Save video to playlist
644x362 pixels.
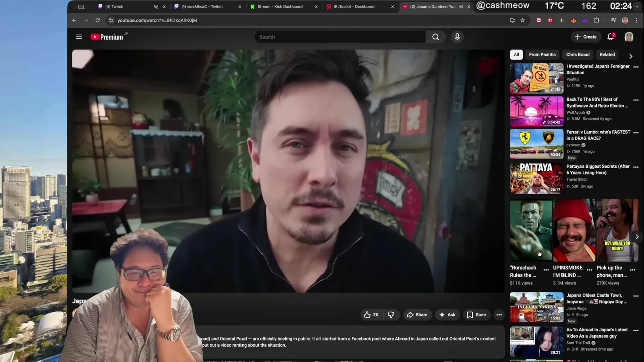pos(476,315)
